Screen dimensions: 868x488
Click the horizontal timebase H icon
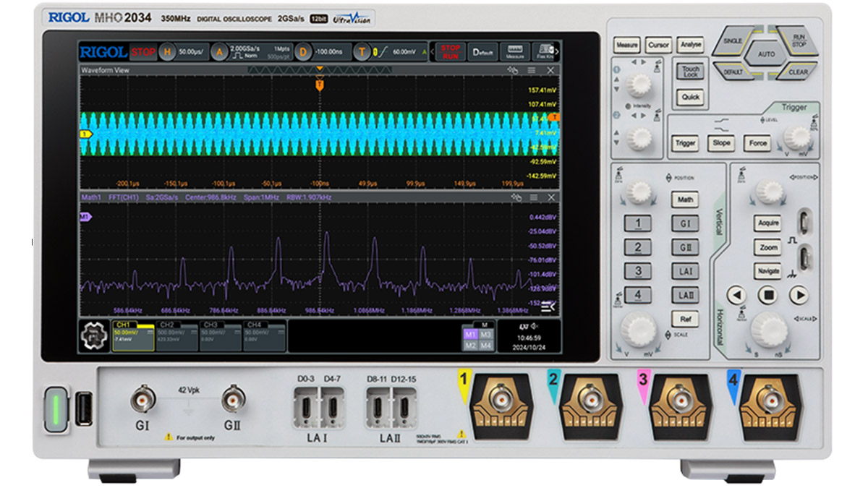(167, 52)
